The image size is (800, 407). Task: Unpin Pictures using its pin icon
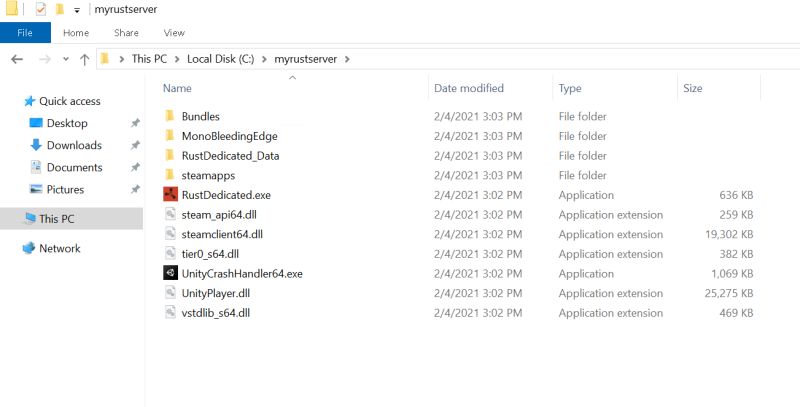click(135, 189)
